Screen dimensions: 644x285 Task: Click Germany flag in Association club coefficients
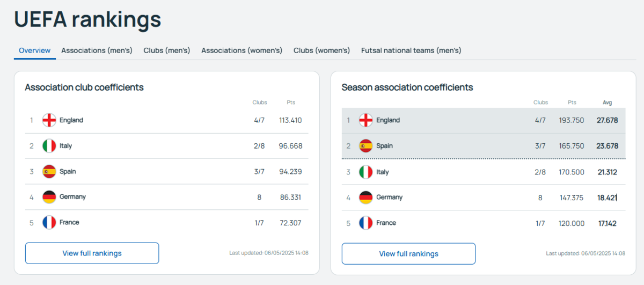pos(49,197)
